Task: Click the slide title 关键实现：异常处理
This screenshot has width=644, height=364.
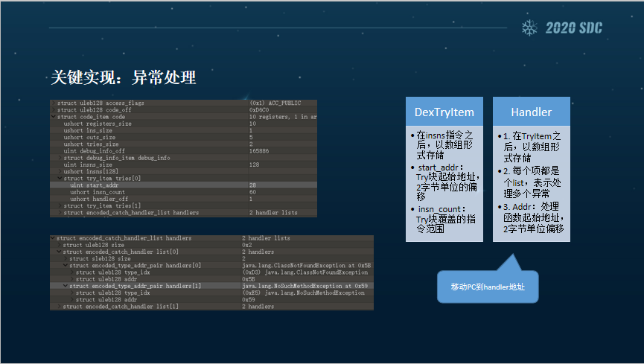Action: 123,77
